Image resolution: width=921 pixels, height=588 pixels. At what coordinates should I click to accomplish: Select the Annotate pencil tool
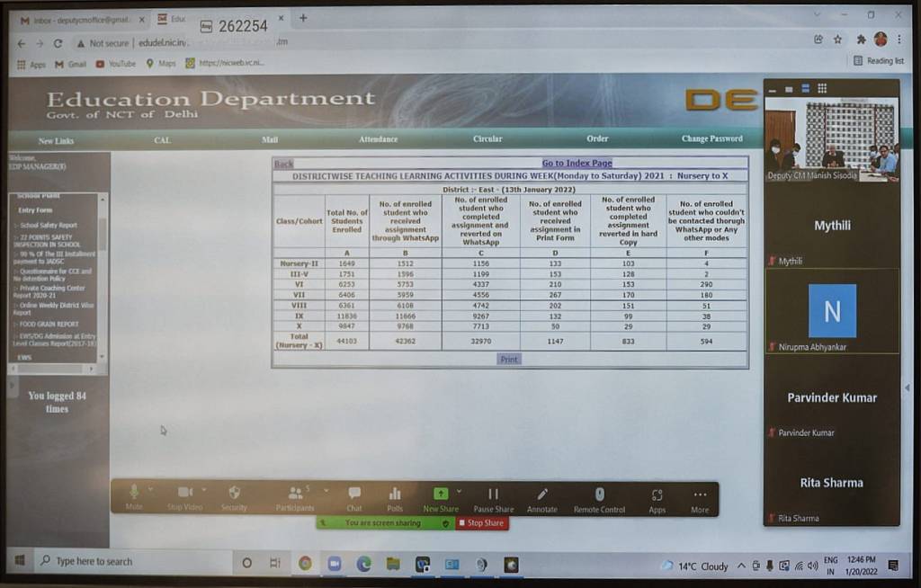click(x=542, y=496)
